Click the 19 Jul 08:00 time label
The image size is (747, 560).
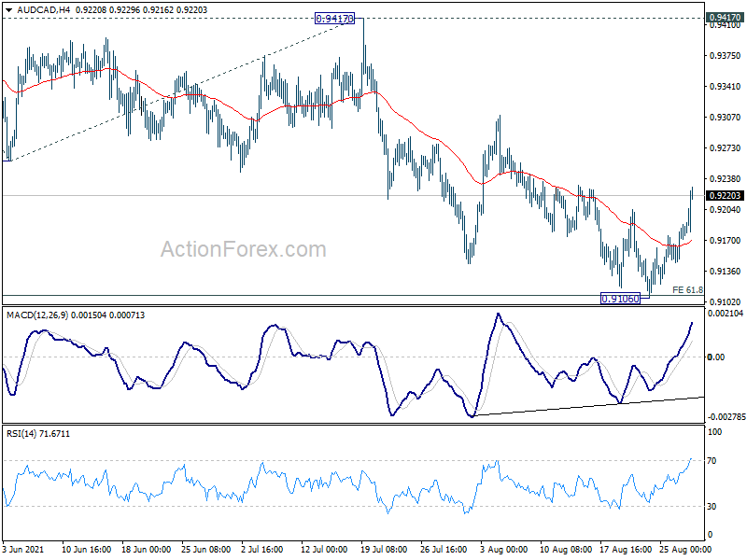[x=384, y=550]
